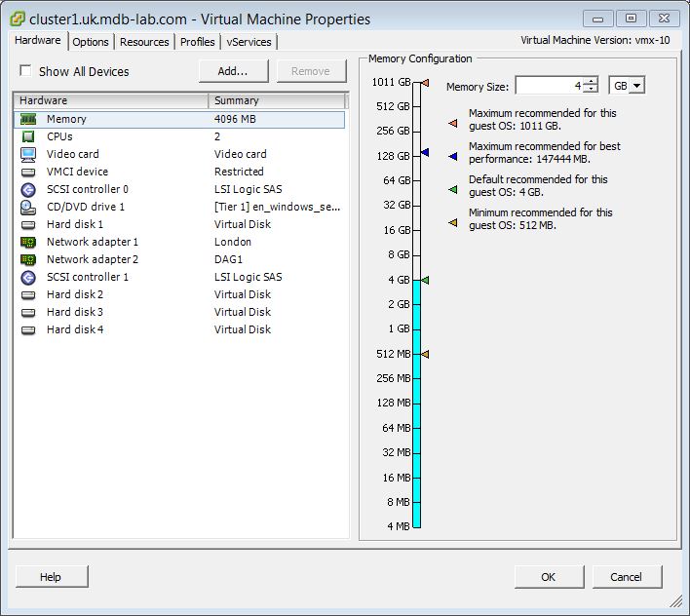Open the Resources tab
The width and height of the screenshot is (690, 616).
point(144,42)
